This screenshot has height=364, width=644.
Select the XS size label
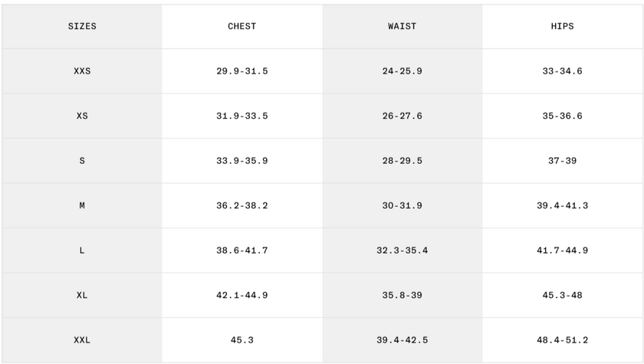(x=82, y=116)
